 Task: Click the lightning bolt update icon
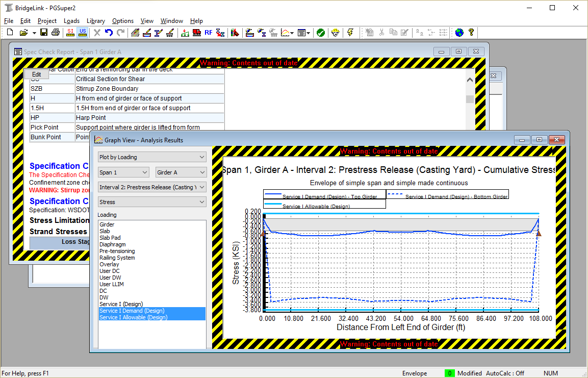(350, 33)
